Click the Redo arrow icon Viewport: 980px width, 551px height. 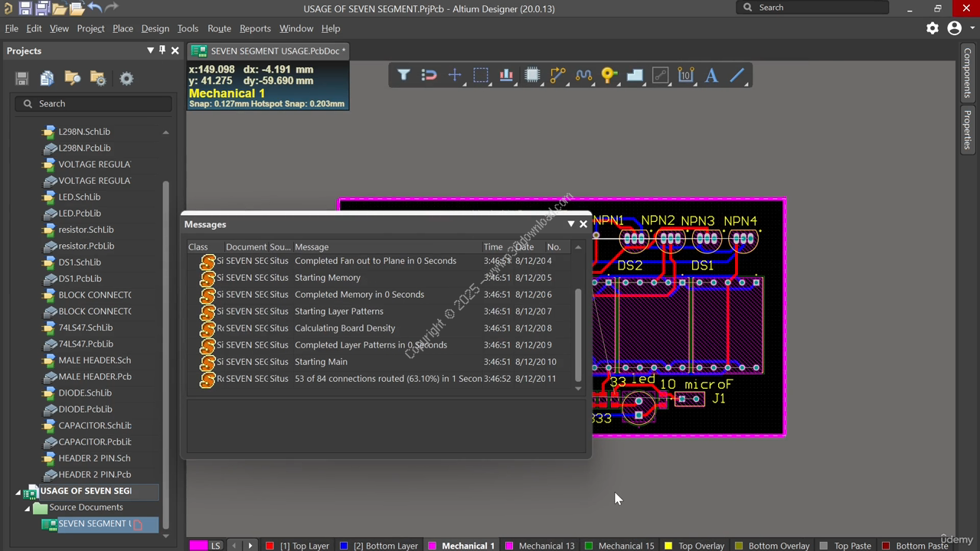pyautogui.click(x=112, y=8)
